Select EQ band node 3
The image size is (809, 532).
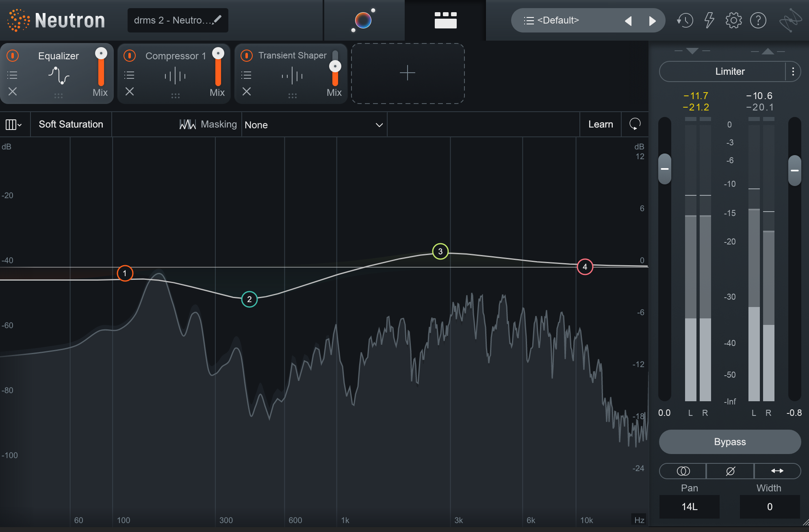click(x=440, y=251)
